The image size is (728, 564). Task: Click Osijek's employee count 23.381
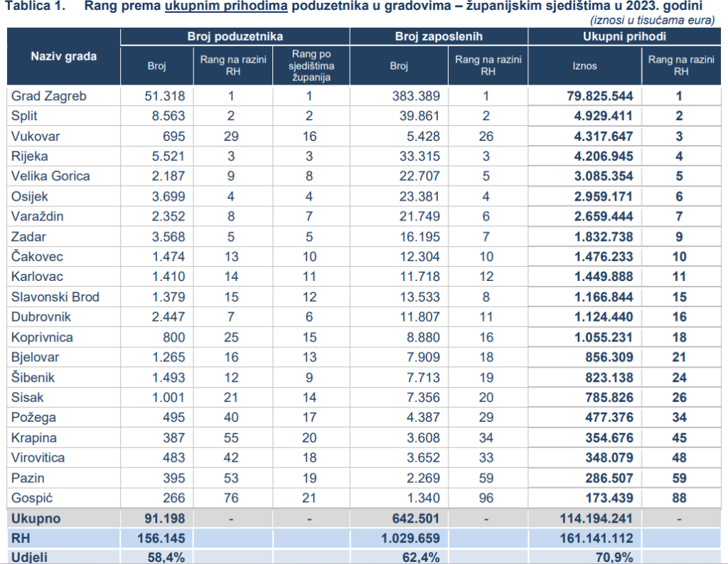[x=419, y=196]
